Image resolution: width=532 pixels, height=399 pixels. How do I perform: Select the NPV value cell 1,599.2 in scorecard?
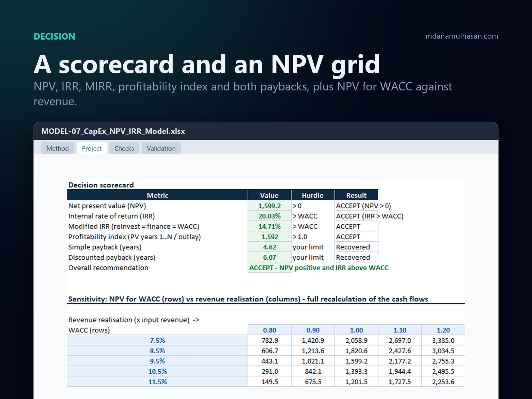pyautogui.click(x=270, y=206)
